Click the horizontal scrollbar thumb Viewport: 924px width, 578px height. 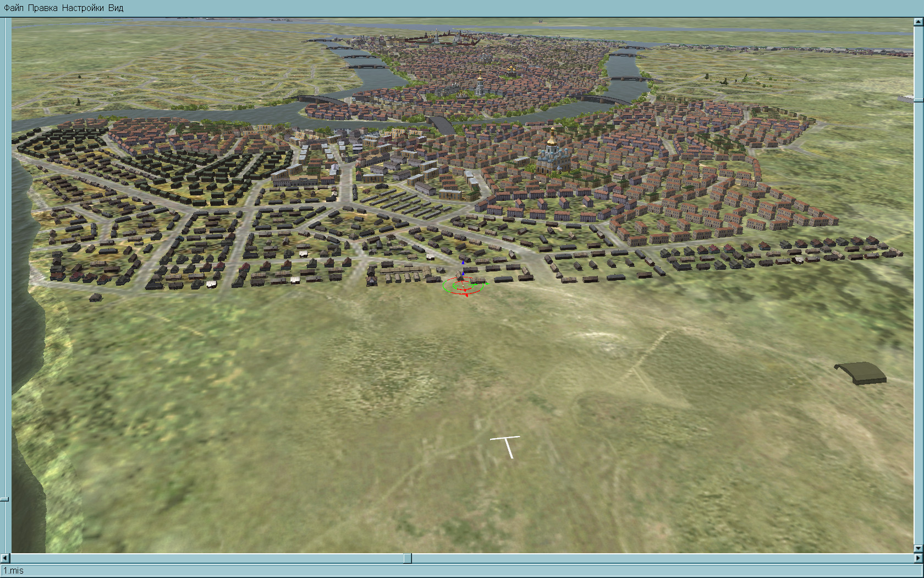pyautogui.click(x=408, y=558)
